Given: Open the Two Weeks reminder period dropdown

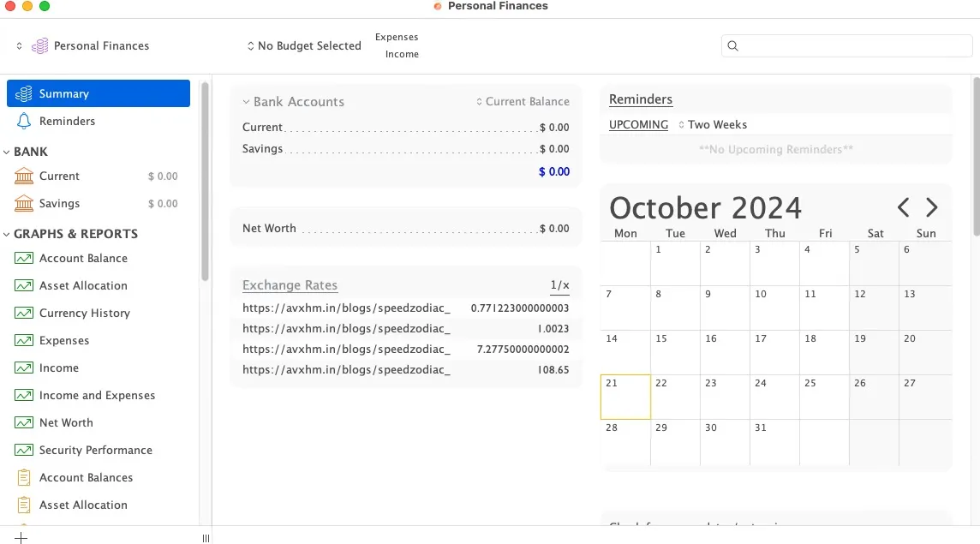Looking at the screenshot, I should click(713, 124).
